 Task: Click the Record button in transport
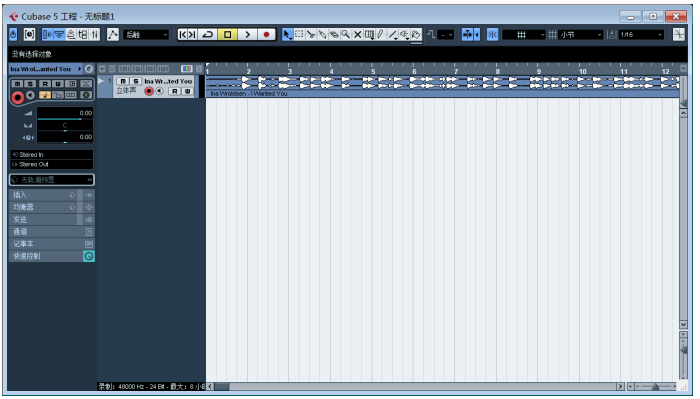pyautogui.click(x=267, y=34)
